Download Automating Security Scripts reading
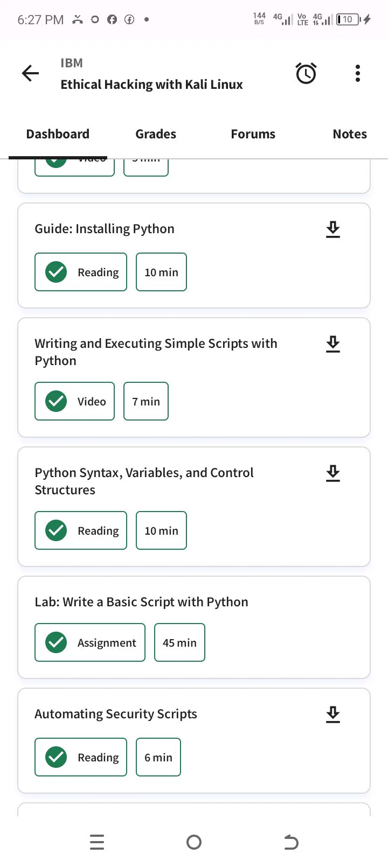Screen dimensions: 388x868 click(x=333, y=715)
